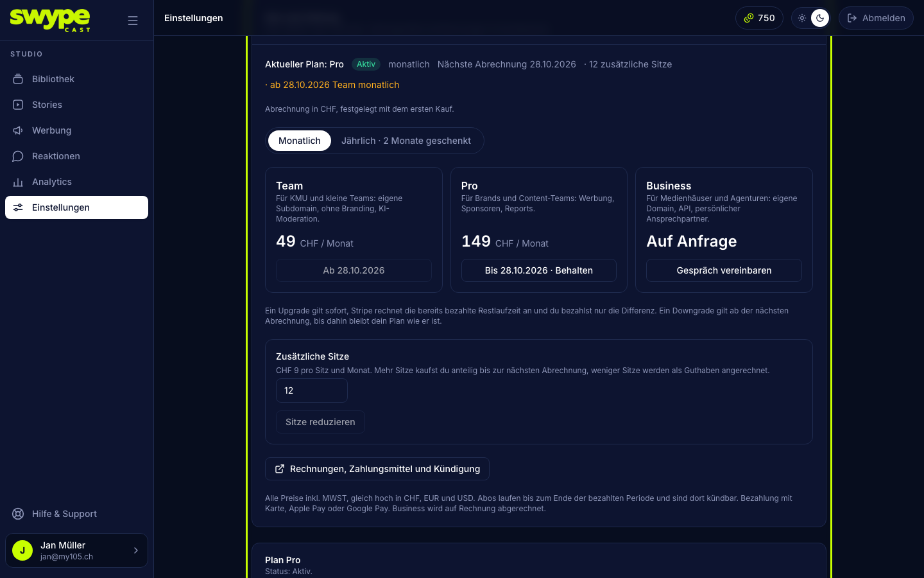This screenshot has width=924, height=578.
Task: Click the '49 CHF / Monat' Team price
Action: [x=314, y=241]
